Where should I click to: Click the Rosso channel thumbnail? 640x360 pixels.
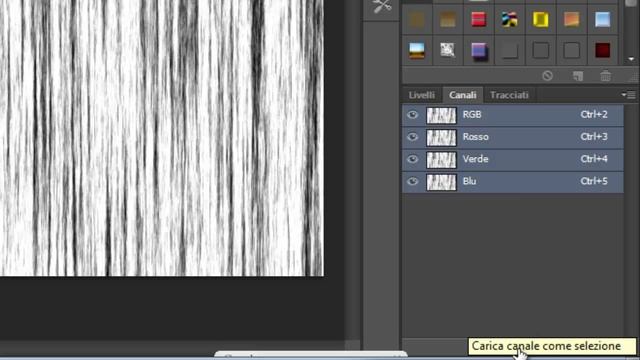pyautogui.click(x=441, y=138)
